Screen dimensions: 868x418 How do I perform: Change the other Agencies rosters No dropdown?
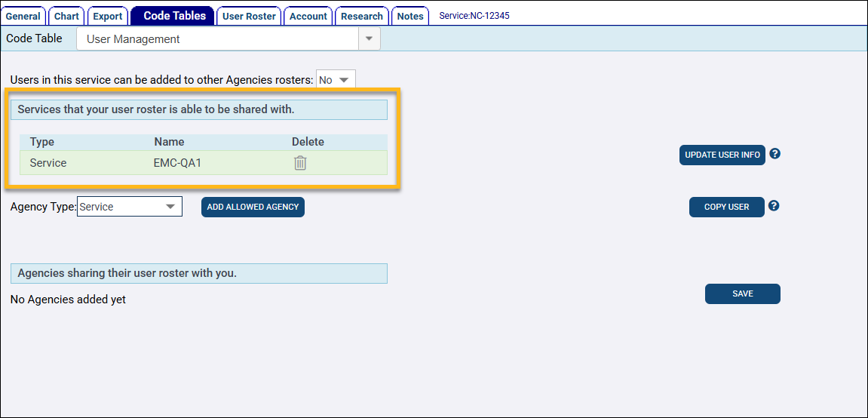(336, 80)
